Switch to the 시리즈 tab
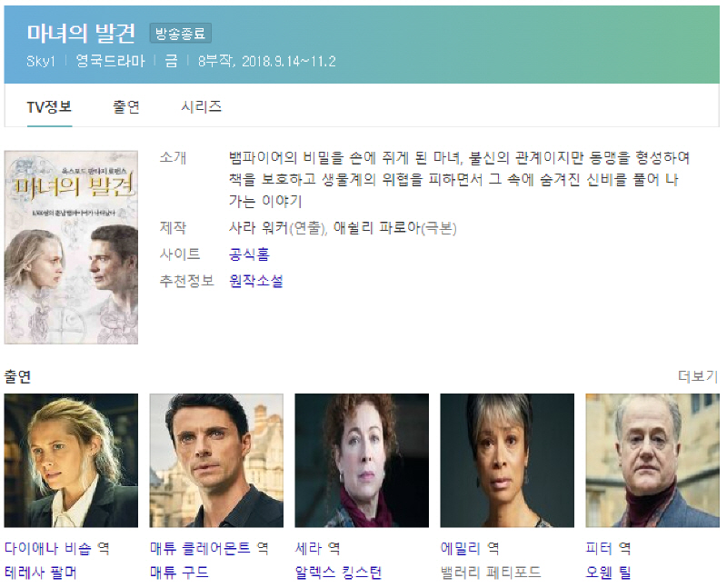Screen dimensions: 727x588 pyautogui.click(x=201, y=107)
